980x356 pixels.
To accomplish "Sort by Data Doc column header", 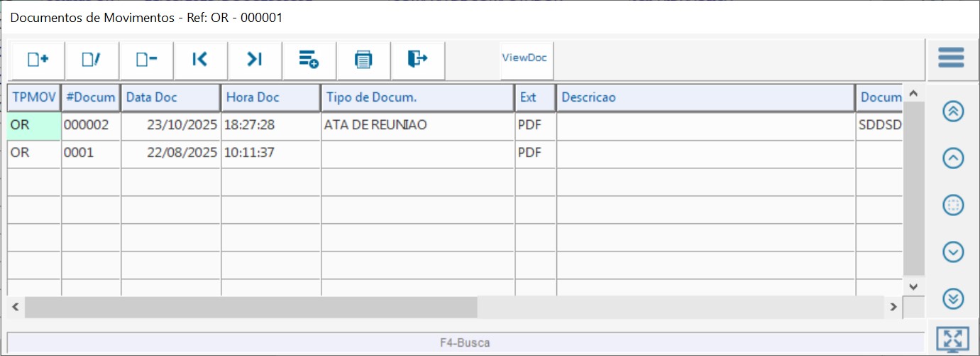I will click(170, 98).
